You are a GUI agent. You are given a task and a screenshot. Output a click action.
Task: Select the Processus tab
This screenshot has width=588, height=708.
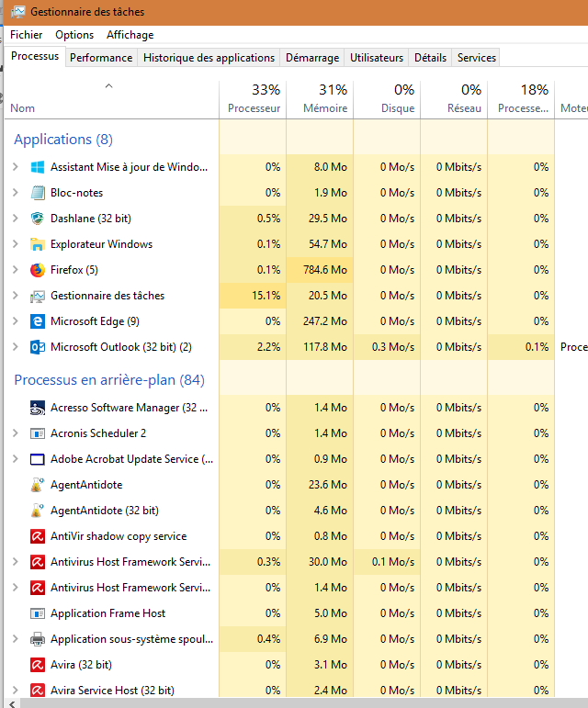(35, 56)
